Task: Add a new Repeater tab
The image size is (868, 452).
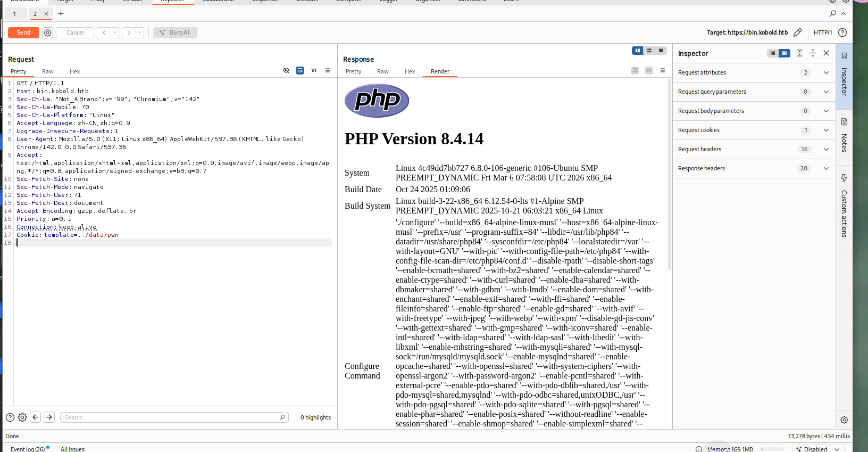Action: point(61,14)
